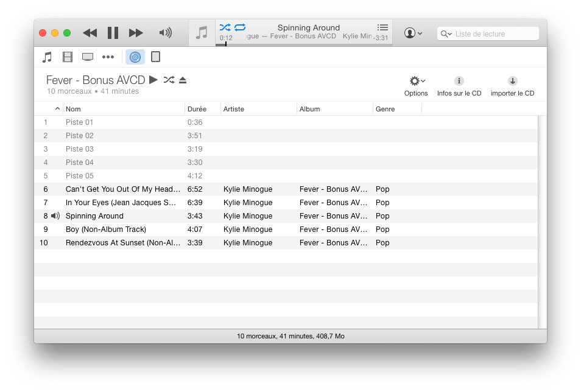Select the CD view icon
Screen dimensions: 581x392
coord(135,57)
